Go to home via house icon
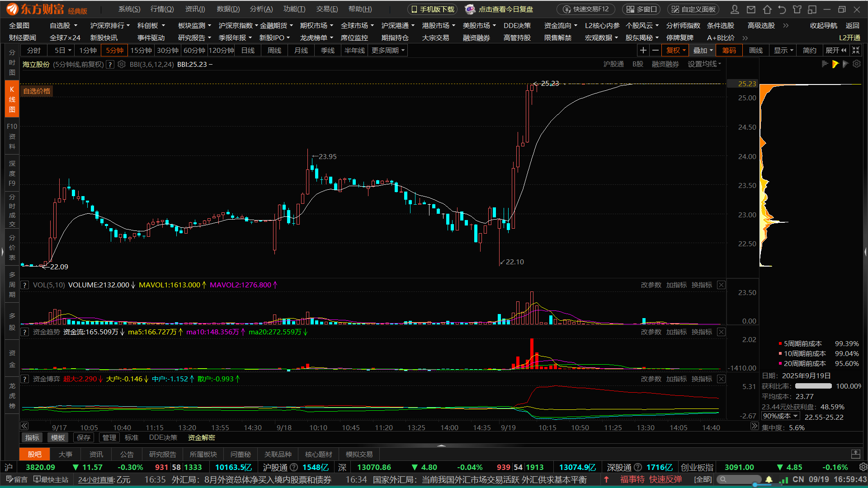Screen dimensions: 868x488 [x=767, y=9]
